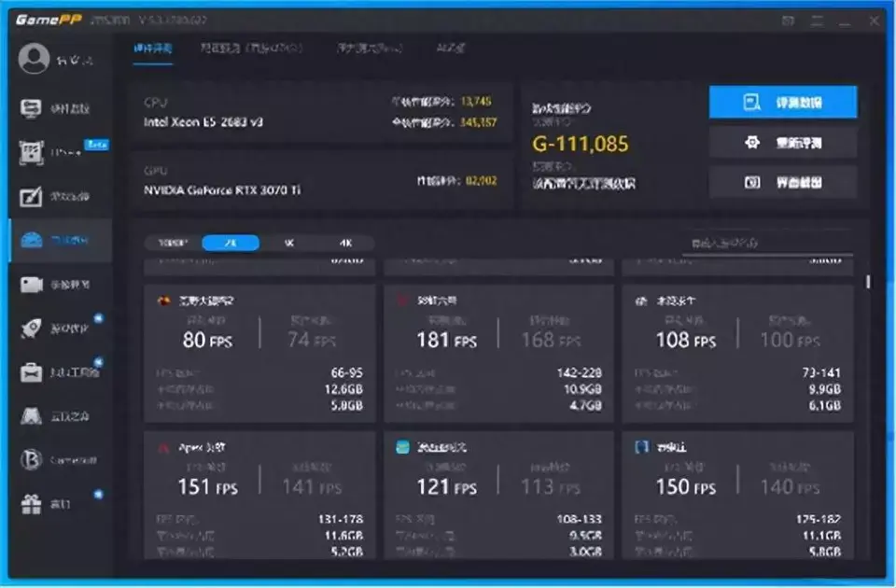This screenshot has height=588, width=896.
Task: Click the game list vertical scrollbar
Action: point(868,282)
